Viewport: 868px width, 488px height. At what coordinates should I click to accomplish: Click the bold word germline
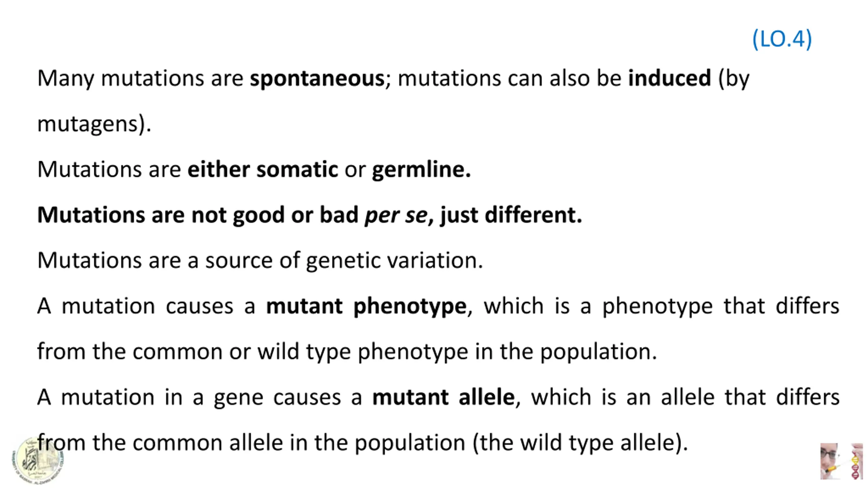[421, 169]
